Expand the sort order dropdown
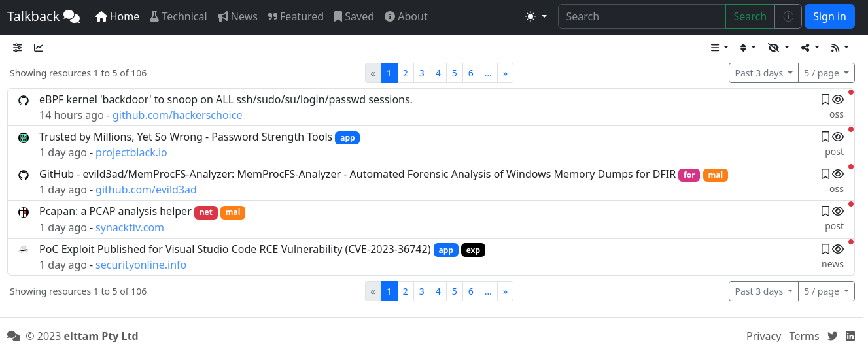The width and height of the screenshot is (868, 349). (x=748, y=48)
